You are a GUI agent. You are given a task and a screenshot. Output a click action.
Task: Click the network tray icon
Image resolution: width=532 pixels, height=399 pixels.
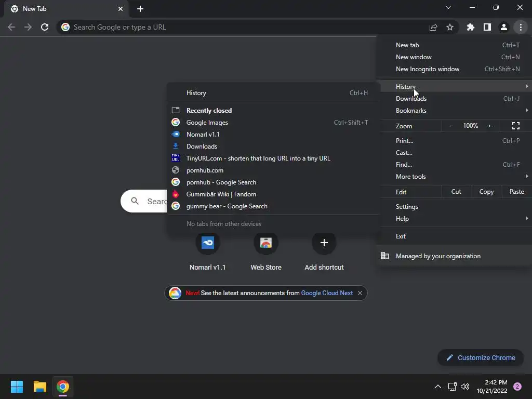[453, 387]
